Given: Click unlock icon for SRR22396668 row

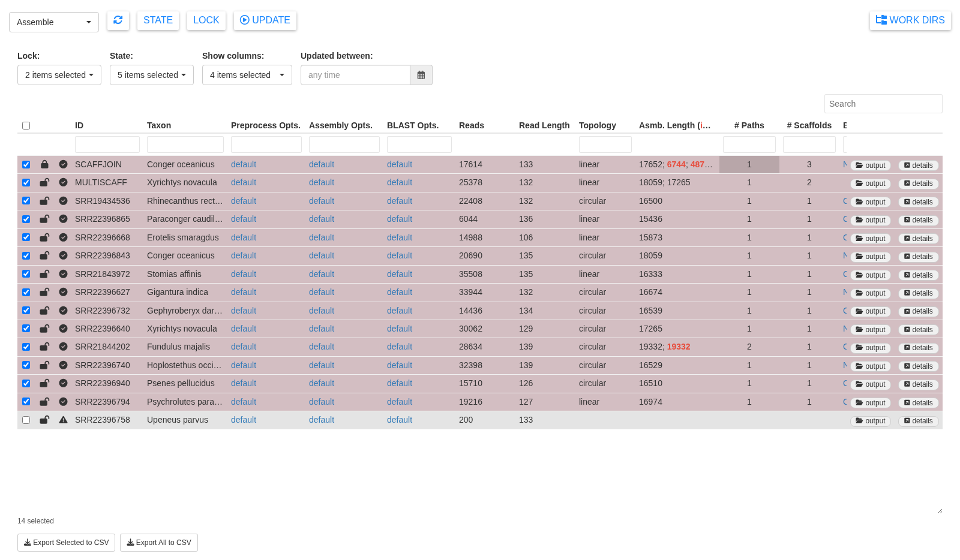Looking at the screenshot, I should click(44, 237).
